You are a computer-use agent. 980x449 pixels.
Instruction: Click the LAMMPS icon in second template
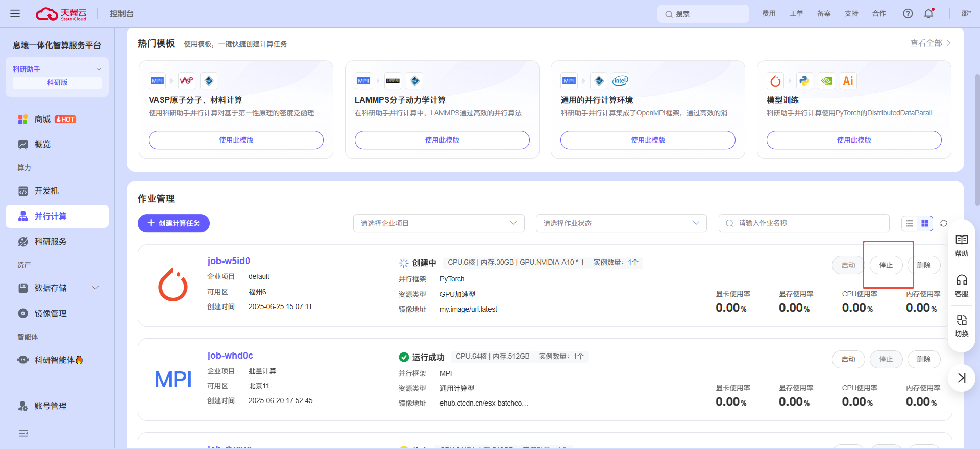coord(393,81)
